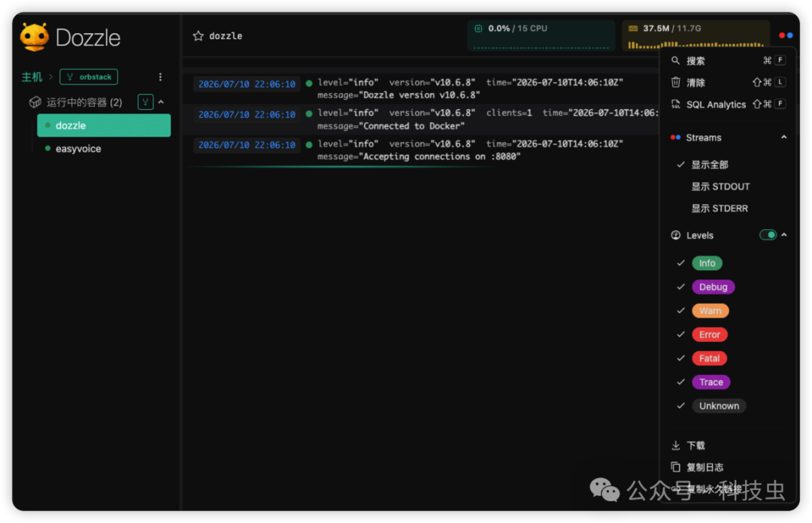
Task: Click the Dozzle bee logo icon
Action: click(34, 38)
